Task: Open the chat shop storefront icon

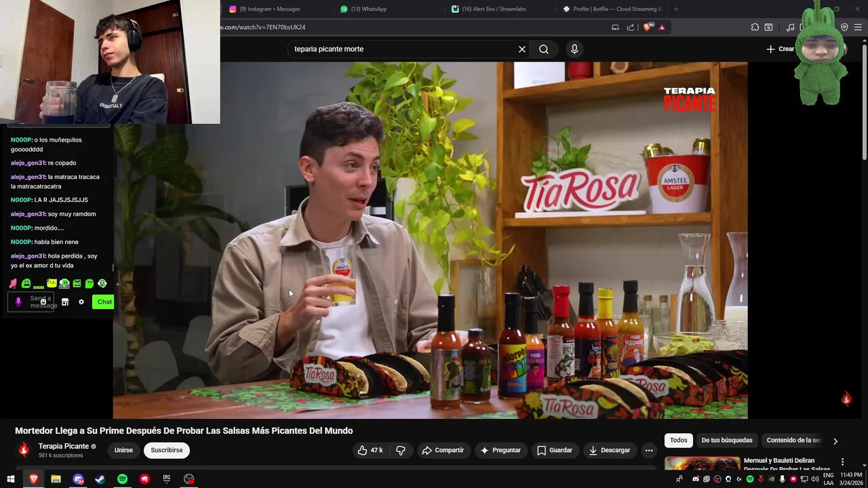Action: click(65, 302)
